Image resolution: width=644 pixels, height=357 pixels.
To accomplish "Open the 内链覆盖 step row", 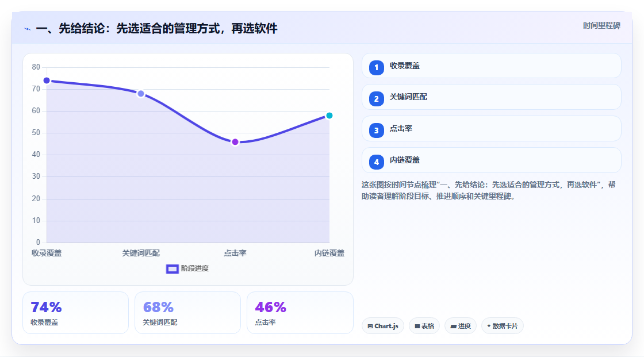I will coord(491,160).
